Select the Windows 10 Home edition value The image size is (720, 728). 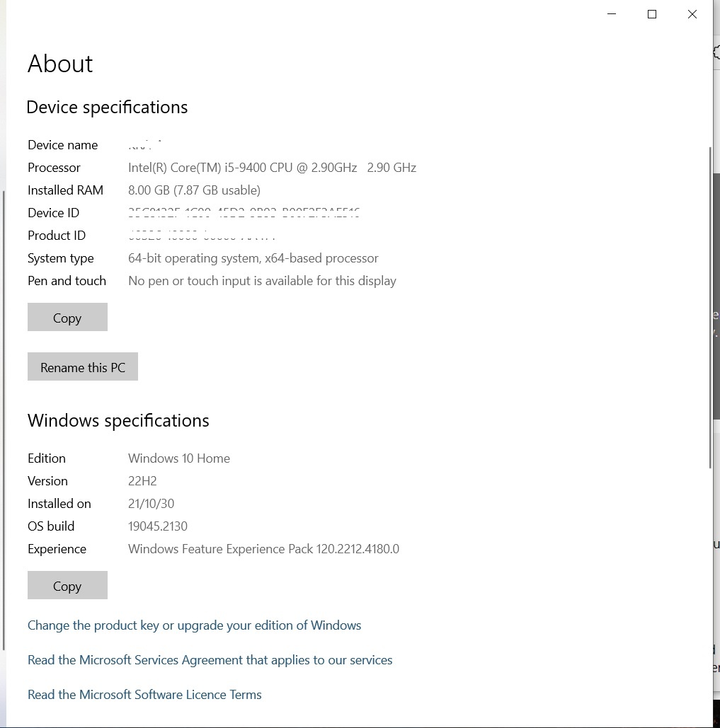click(179, 458)
